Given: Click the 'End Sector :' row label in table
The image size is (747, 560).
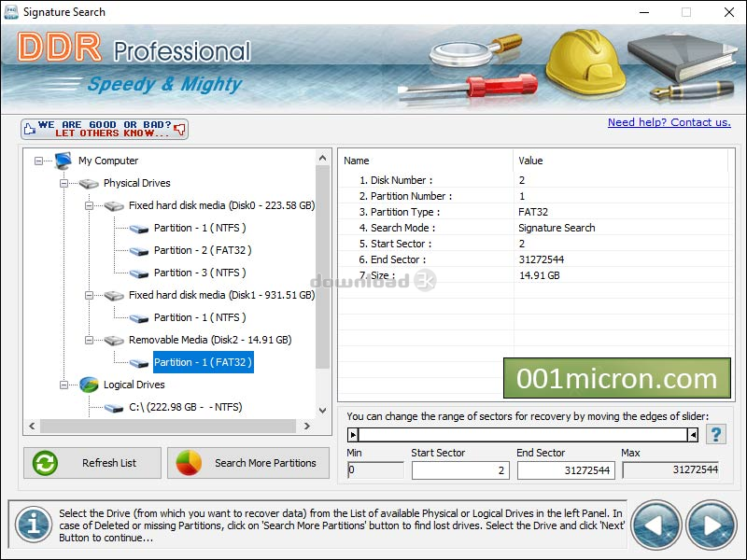Looking at the screenshot, I should (x=392, y=259).
